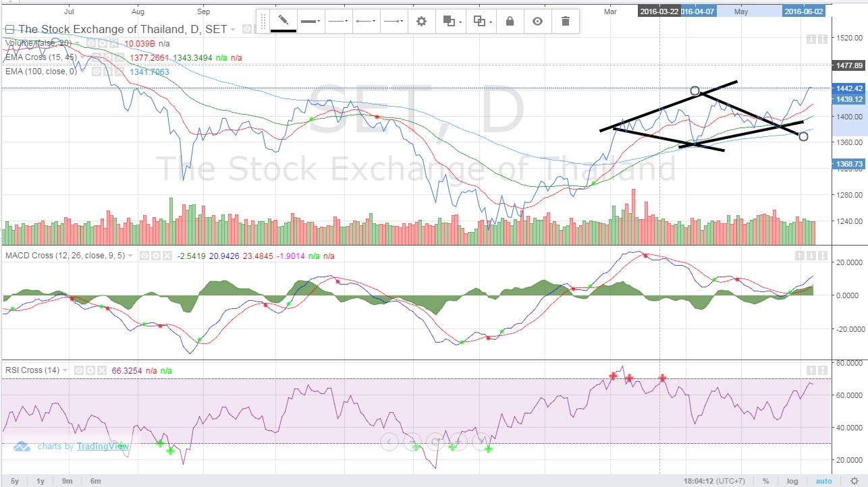868x487 pixels.
Task: Click the TradingView cloud logo
Action: (x=22, y=447)
